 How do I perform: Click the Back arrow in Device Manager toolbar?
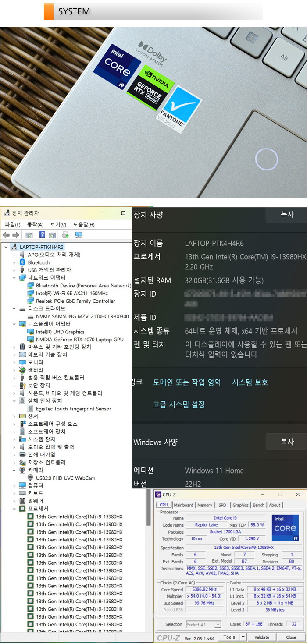[6, 235]
